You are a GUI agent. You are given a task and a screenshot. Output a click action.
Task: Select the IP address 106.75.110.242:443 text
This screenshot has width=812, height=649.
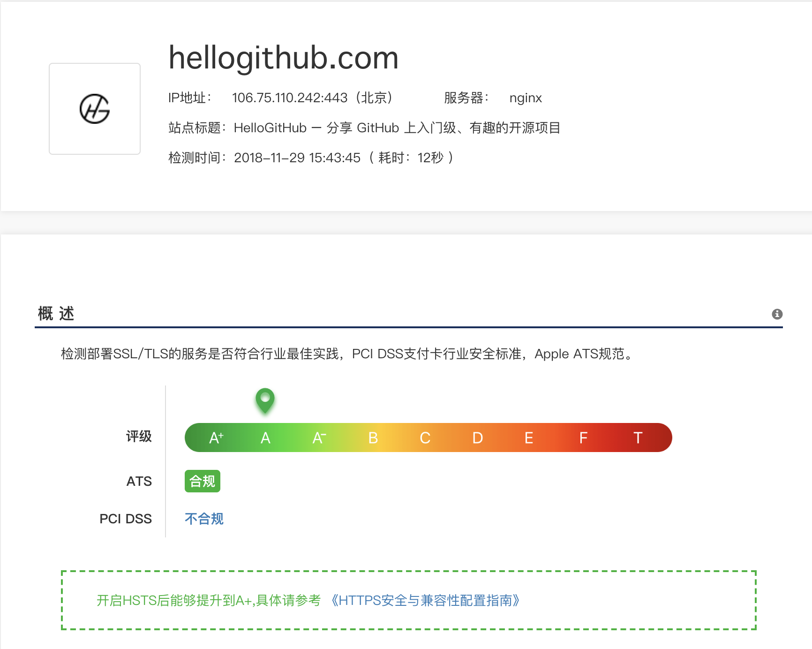(x=290, y=98)
